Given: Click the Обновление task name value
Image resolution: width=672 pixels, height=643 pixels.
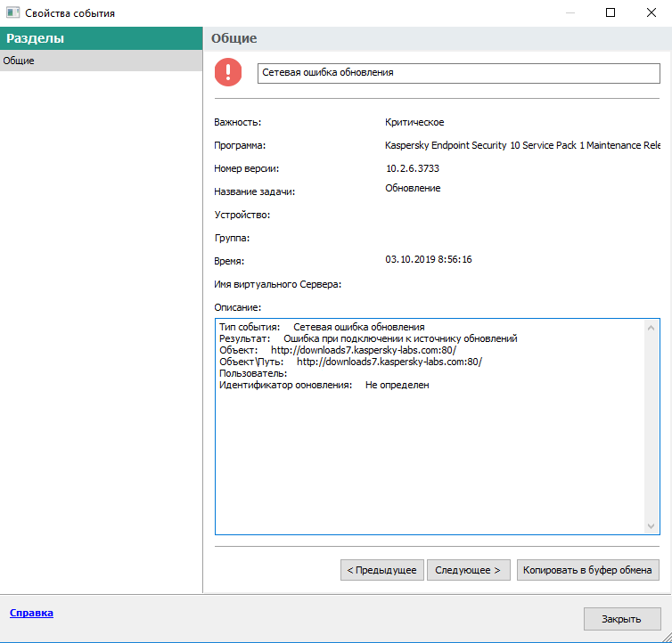Looking at the screenshot, I should point(413,188).
